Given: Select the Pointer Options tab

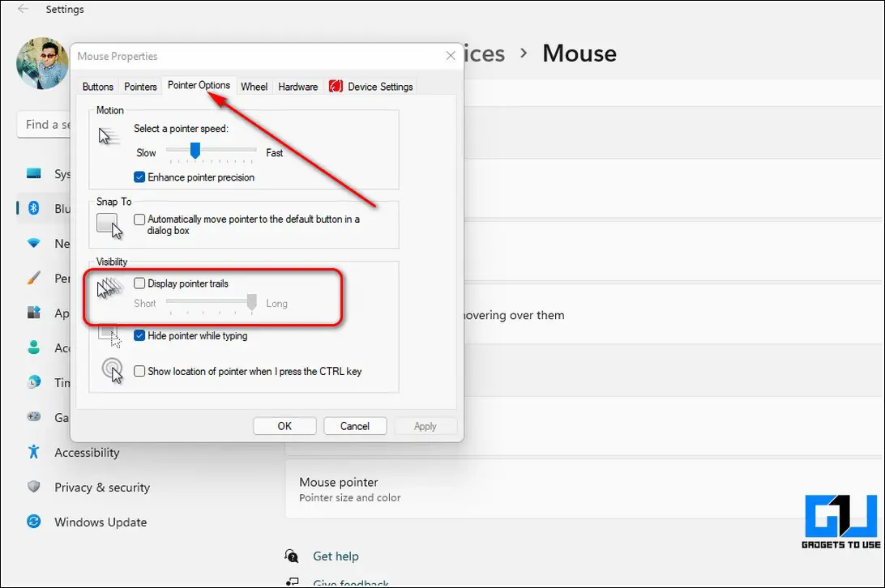Looking at the screenshot, I should (x=199, y=85).
